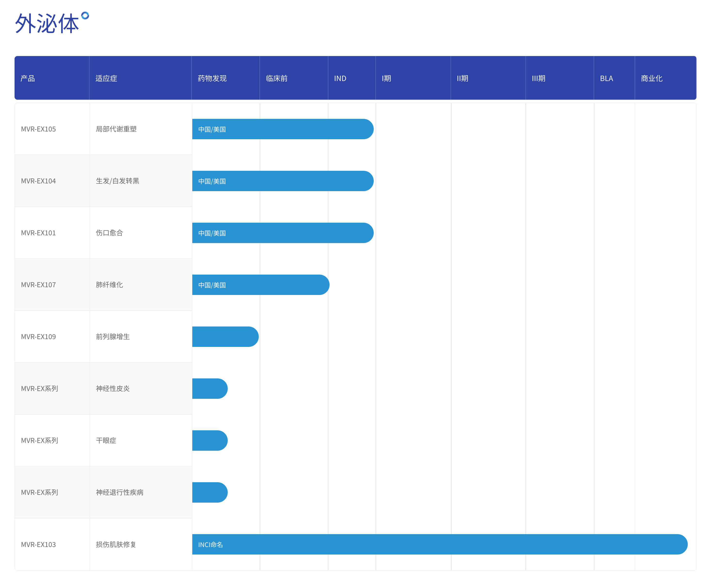Select product cell MVR-EX103
This screenshot has height=588, width=712.
point(52,545)
